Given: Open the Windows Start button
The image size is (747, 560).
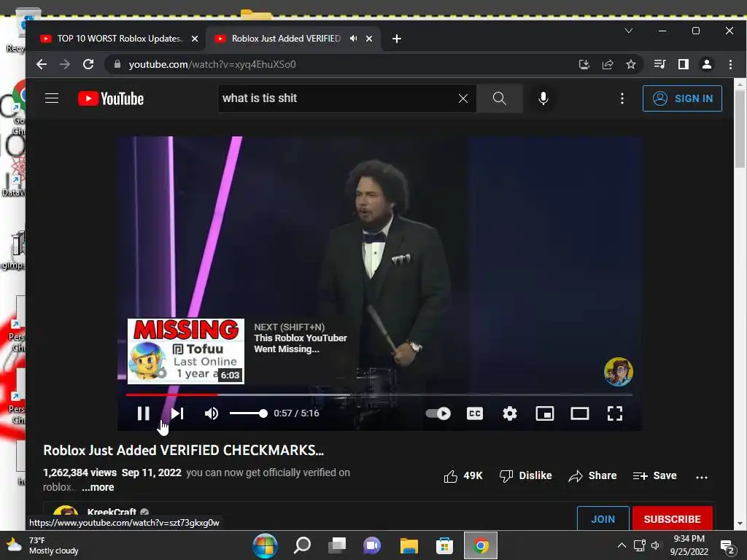Looking at the screenshot, I should [265, 545].
